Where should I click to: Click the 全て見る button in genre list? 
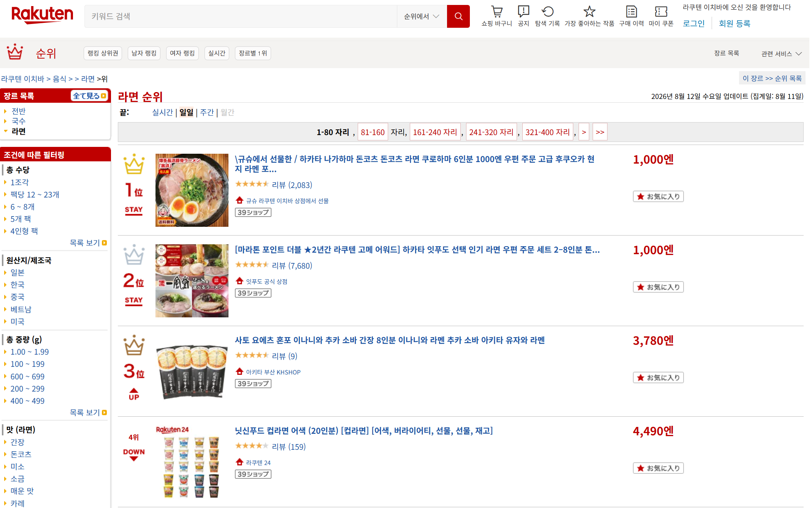coord(90,96)
